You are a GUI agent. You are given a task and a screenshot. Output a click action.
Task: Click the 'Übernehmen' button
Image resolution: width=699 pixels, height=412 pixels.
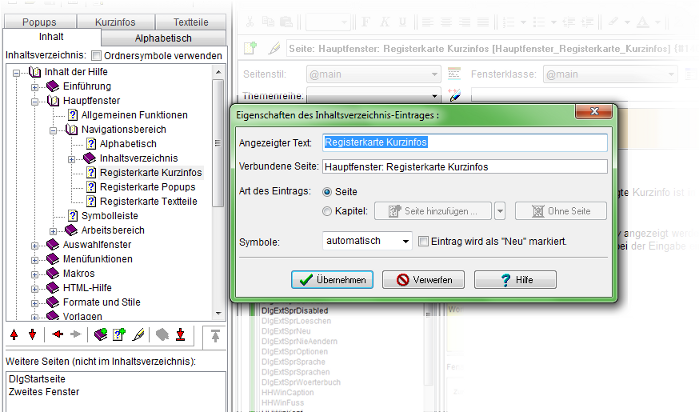click(x=334, y=279)
